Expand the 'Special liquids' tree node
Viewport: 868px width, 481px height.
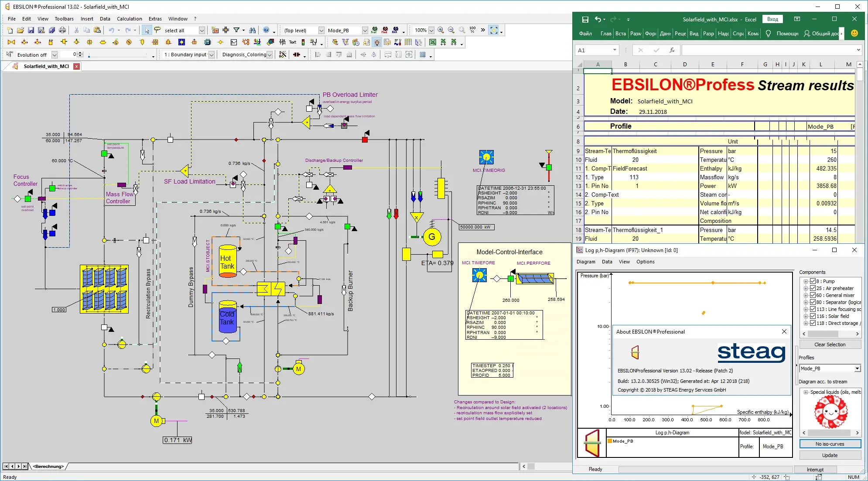click(x=806, y=392)
